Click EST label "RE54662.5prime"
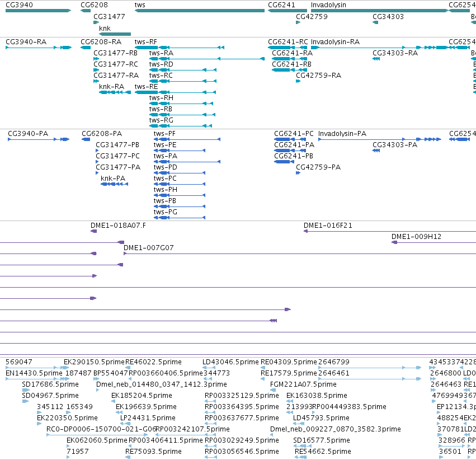The height and width of the screenshot is (460, 476). pyautogui.click(x=323, y=452)
